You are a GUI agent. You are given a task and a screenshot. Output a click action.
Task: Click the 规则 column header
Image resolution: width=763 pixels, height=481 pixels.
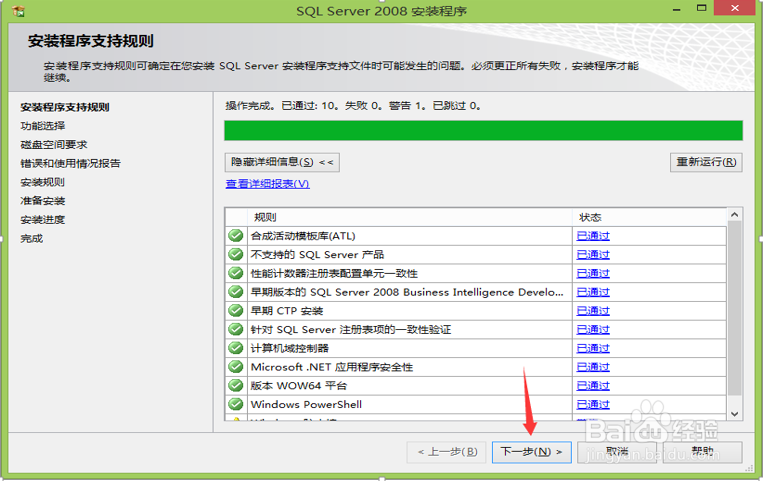coord(410,217)
